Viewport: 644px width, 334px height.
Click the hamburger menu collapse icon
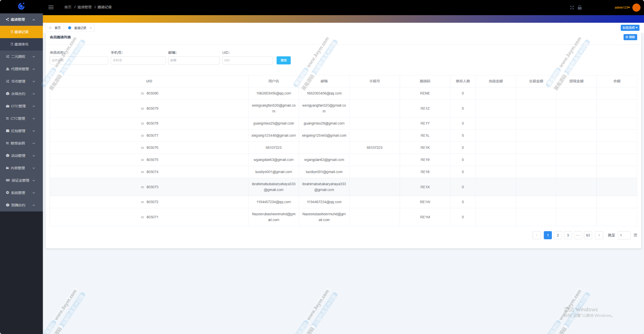point(51,7)
